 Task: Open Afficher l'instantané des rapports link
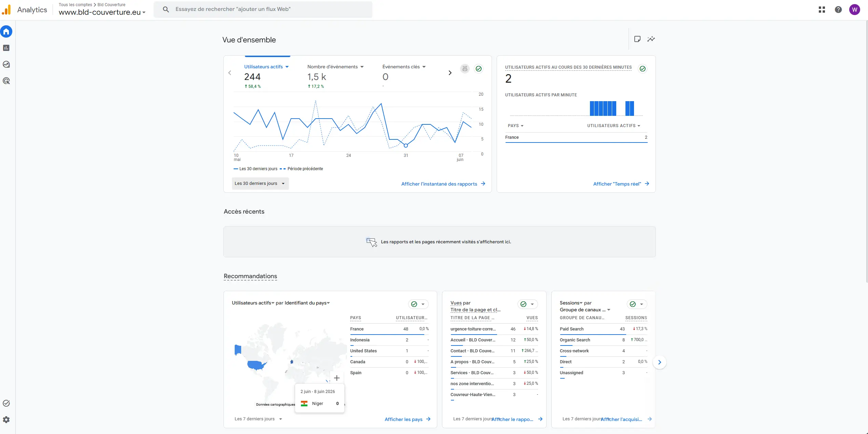point(443,184)
